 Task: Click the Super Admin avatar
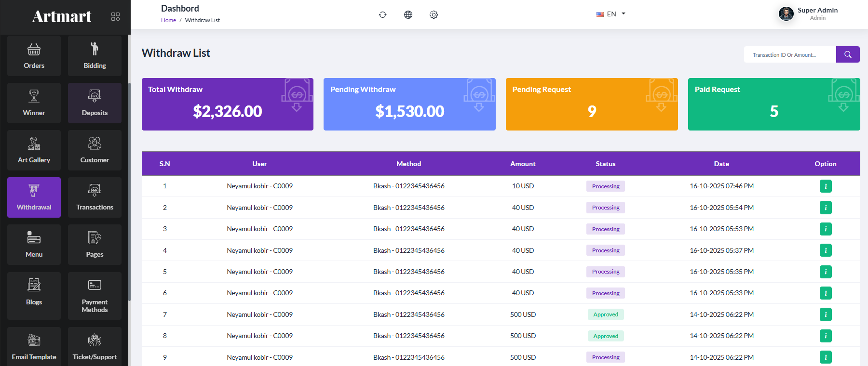pos(786,13)
